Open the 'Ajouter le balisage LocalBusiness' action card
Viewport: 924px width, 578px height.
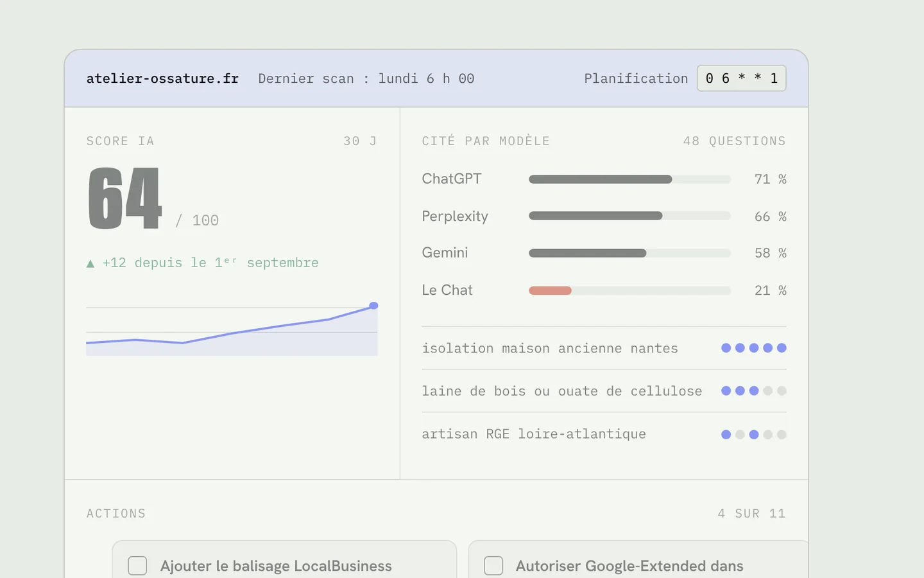[284, 559]
